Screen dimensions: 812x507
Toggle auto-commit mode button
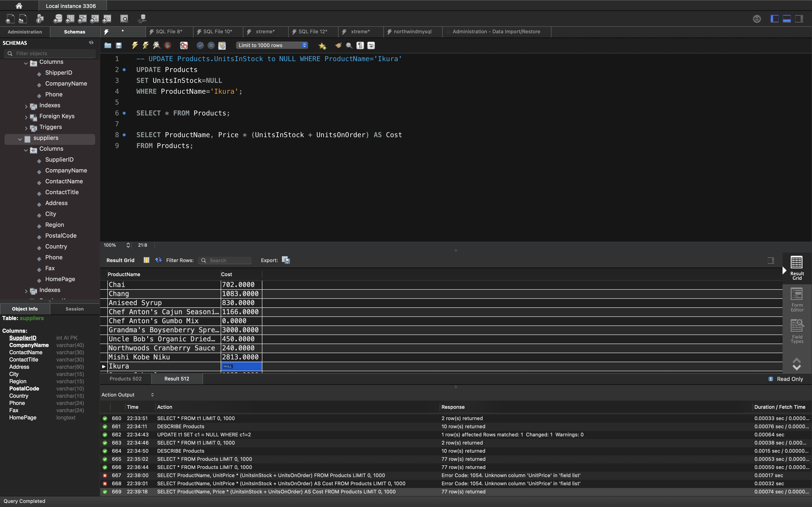pos(222,45)
